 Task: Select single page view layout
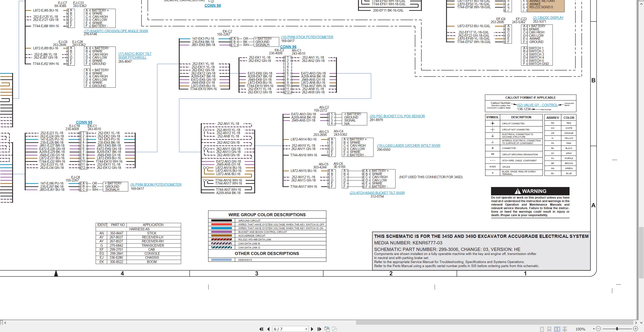[542, 329]
